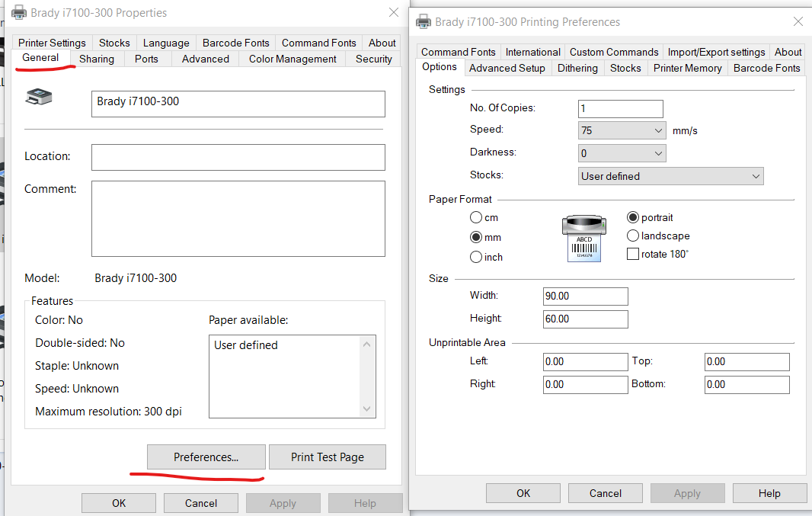The width and height of the screenshot is (812, 516).
Task: Open the About tab in Properties window
Action: tap(382, 43)
